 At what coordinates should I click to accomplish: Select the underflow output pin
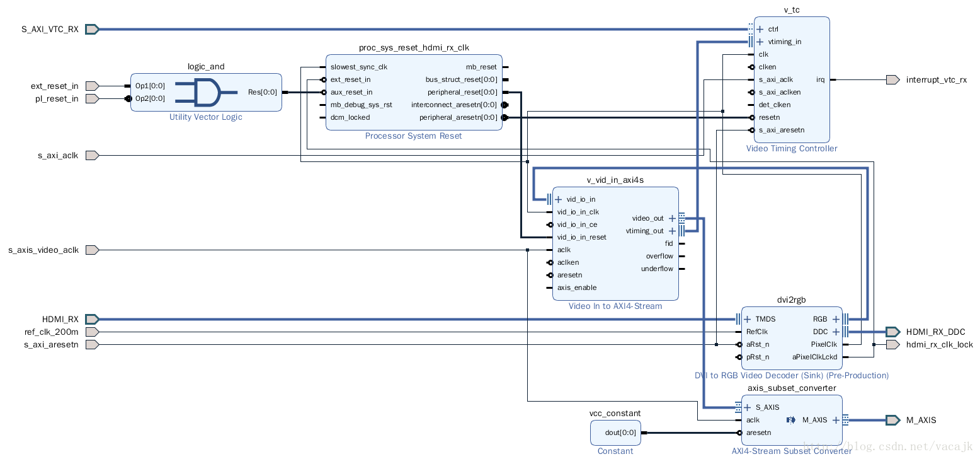(657, 269)
